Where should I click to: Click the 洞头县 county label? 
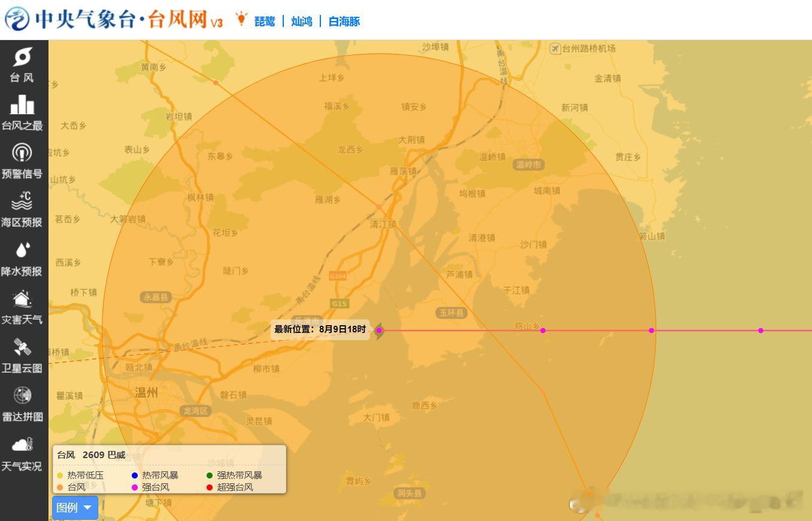click(x=410, y=493)
